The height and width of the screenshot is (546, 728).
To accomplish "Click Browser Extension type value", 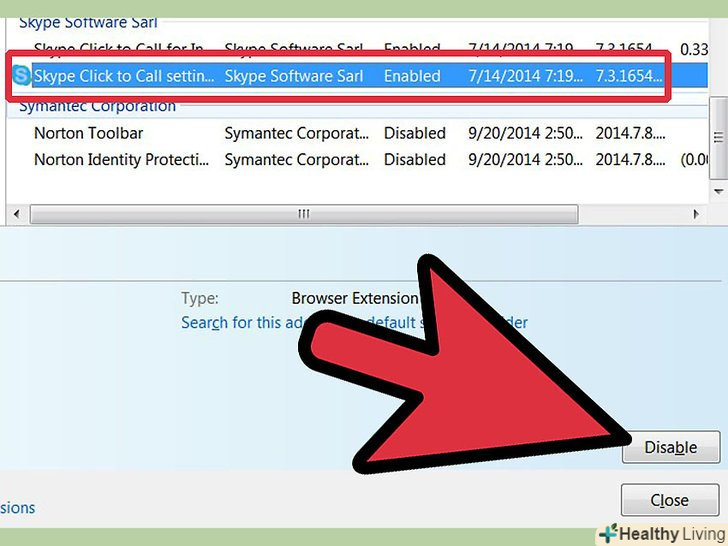I will tap(355, 298).
